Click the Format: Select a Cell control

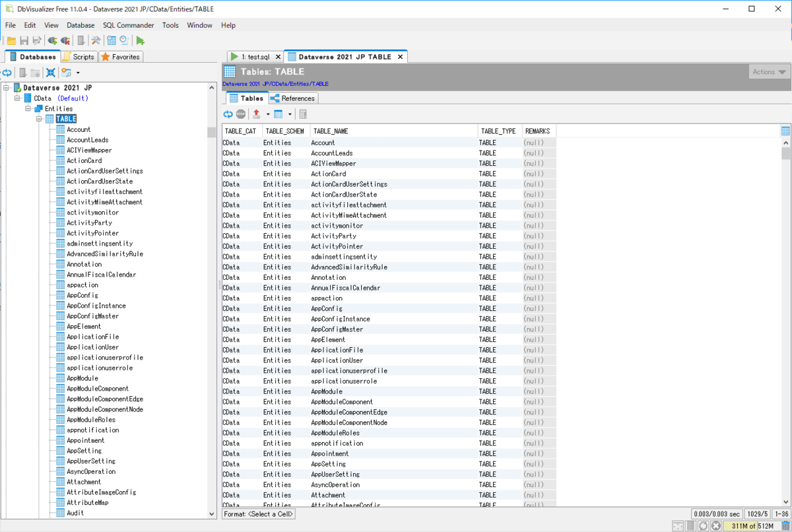(x=258, y=514)
